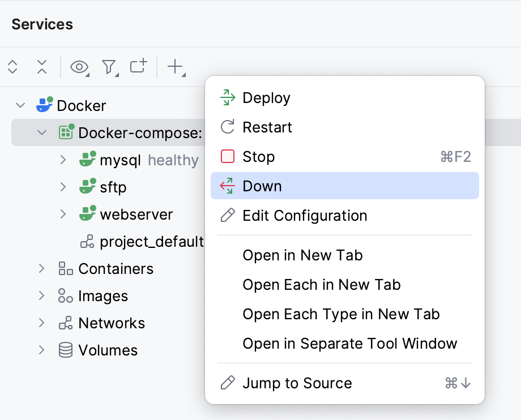The height and width of the screenshot is (420, 521).
Task: Click the Expand All toolbar icon
Action: click(x=12, y=67)
